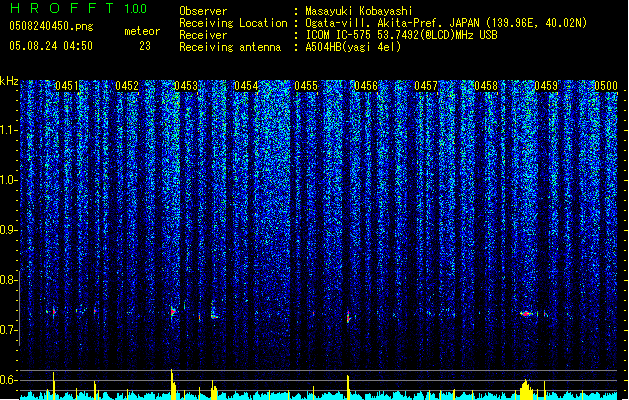Viewport: 629px width, 400px height.
Task: Click the Receiving antenna label
Action: tap(230, 47)
